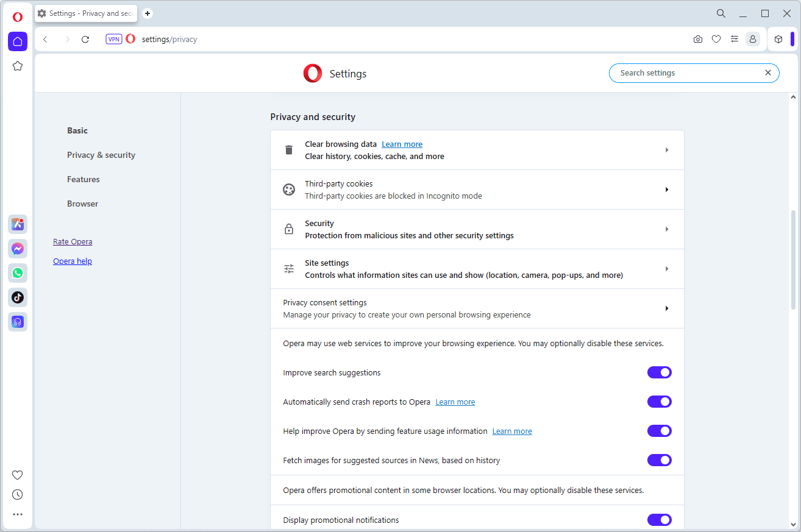Turn off automatic crash reports toggle

[659, 402]
